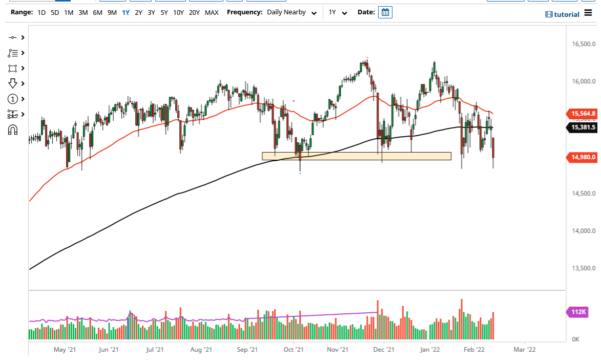The width and height of the screenshot is (601, 364).
Task: Activate the MAX range setting
Action: click(212, 12)
